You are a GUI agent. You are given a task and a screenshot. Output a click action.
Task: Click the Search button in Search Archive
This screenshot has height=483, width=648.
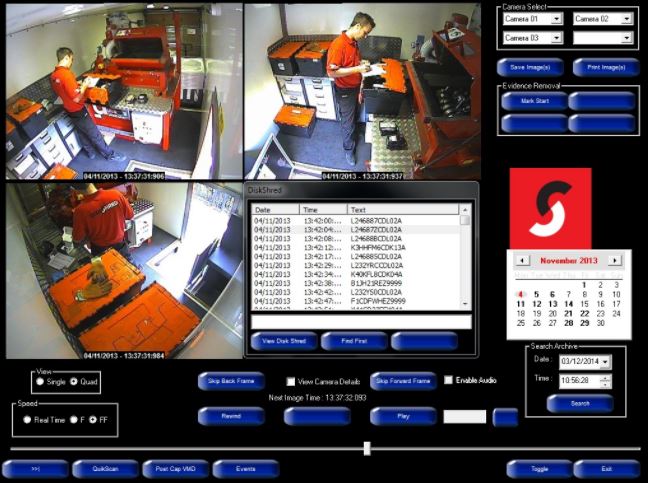coord(580,404)
